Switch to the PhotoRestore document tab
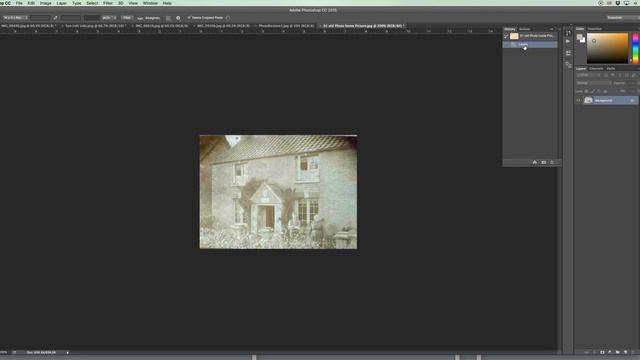Viewport: 640px width, 360px height. pyautogui.click(x=286, y=26)
